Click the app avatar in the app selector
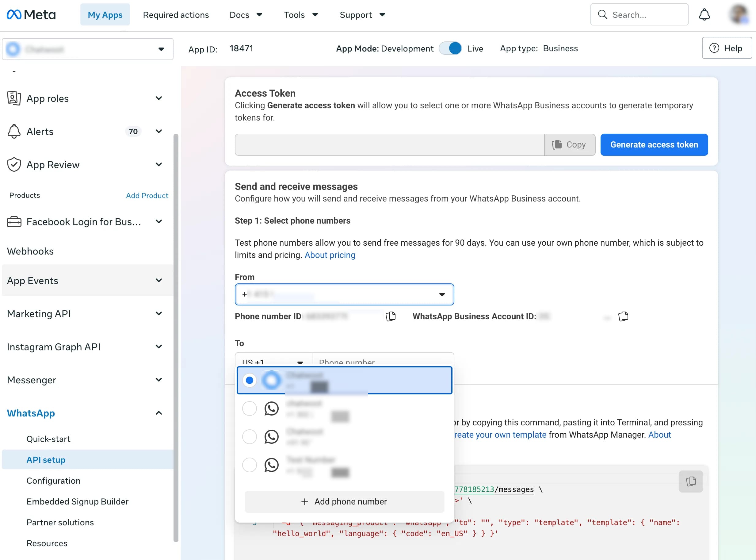Viewport: 756px width, 560px height. [x=13, y=49]
